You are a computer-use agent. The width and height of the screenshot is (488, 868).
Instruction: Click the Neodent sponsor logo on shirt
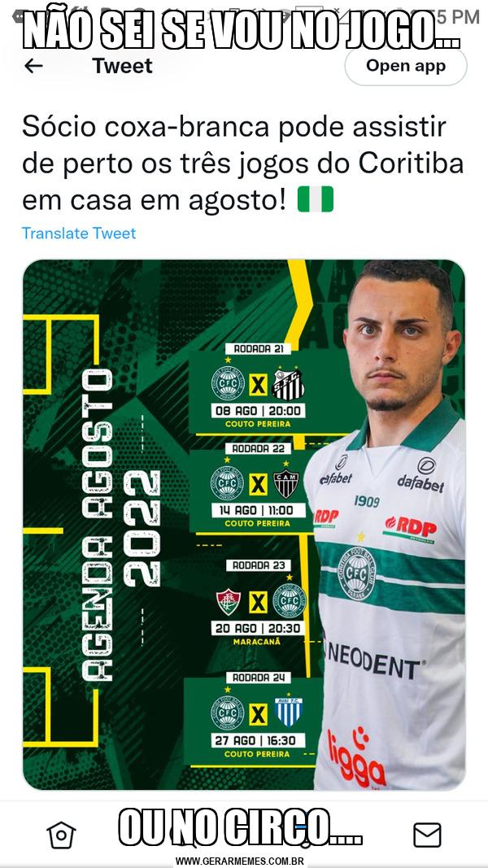coord(377,661)
